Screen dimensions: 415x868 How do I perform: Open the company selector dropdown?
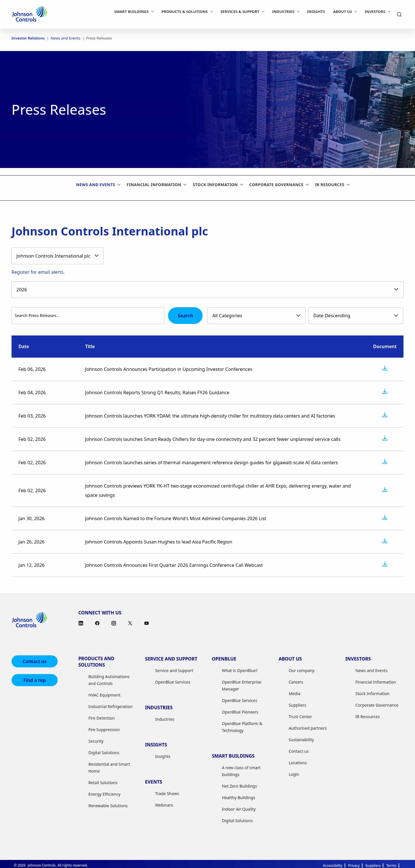click(x=58, y=256)
